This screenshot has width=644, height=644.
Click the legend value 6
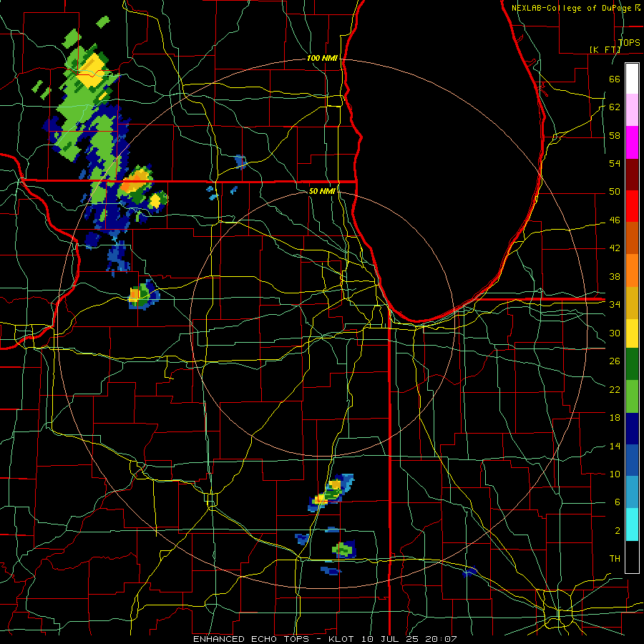(x=617, y=502)
